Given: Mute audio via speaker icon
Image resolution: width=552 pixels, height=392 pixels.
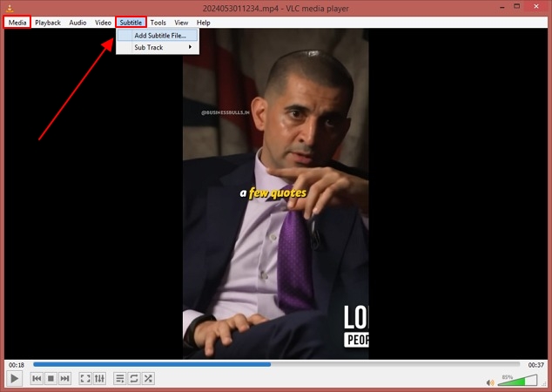Looking at the screenshot, I should click(x=489, y=382).
